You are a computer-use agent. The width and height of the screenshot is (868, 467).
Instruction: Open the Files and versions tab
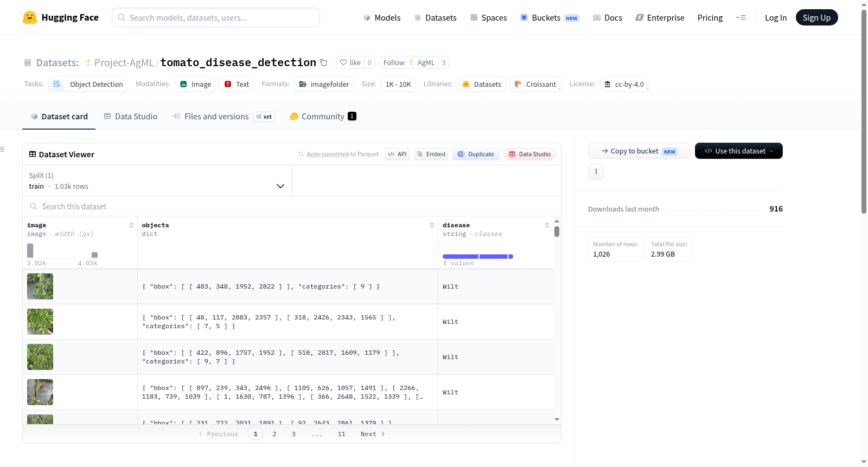pos(224,117)
